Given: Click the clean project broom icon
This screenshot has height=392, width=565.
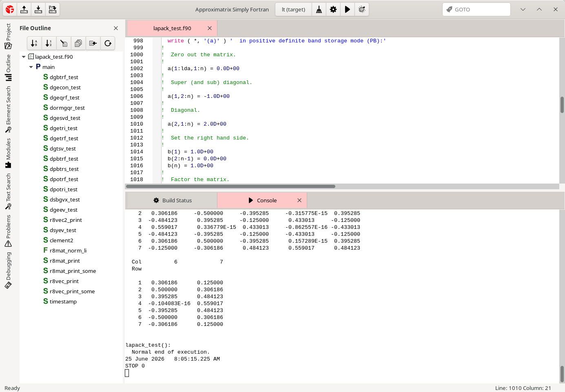Looking at the screenshot, I should click(x=319, y=9).
